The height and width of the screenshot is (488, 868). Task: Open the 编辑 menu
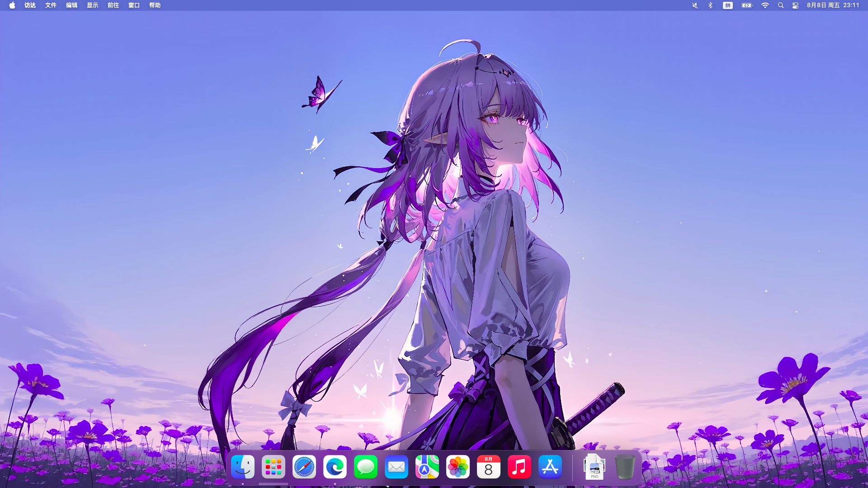coord(72,5)
